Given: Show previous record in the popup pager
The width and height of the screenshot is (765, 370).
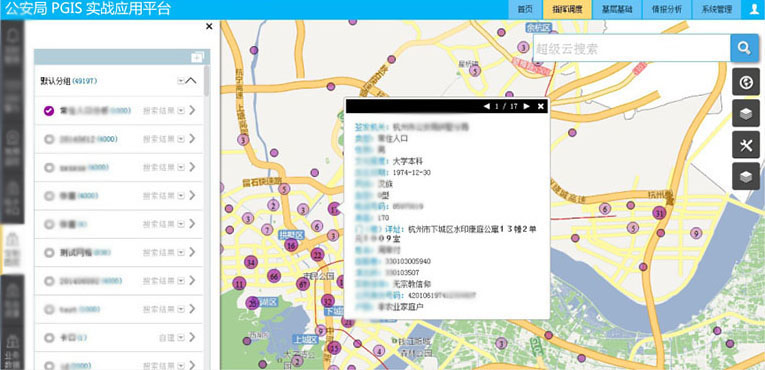Looking at the screenshot, I should pos(486,106).
